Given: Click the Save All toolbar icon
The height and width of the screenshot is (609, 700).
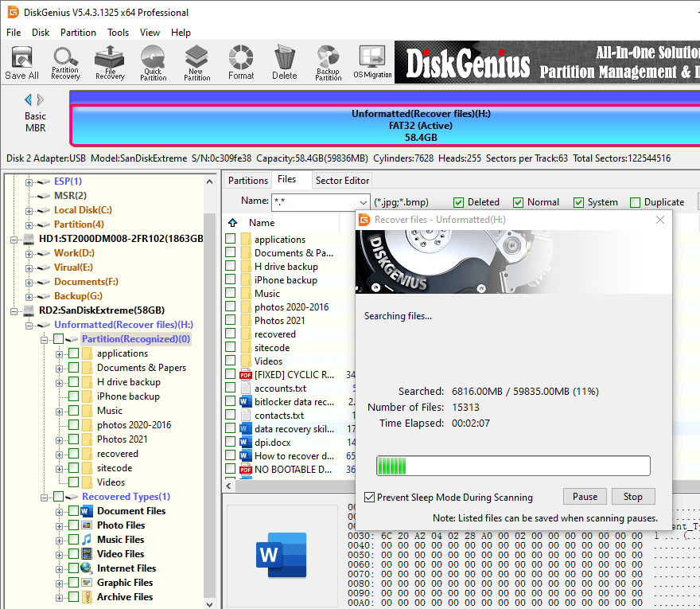Looking at the screenshot, I should [21, 63].
